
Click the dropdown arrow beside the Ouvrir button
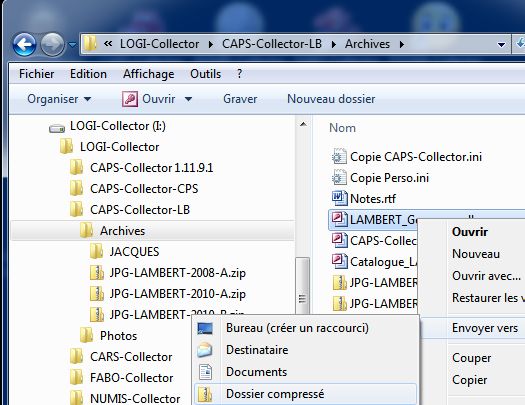(189, 99)
